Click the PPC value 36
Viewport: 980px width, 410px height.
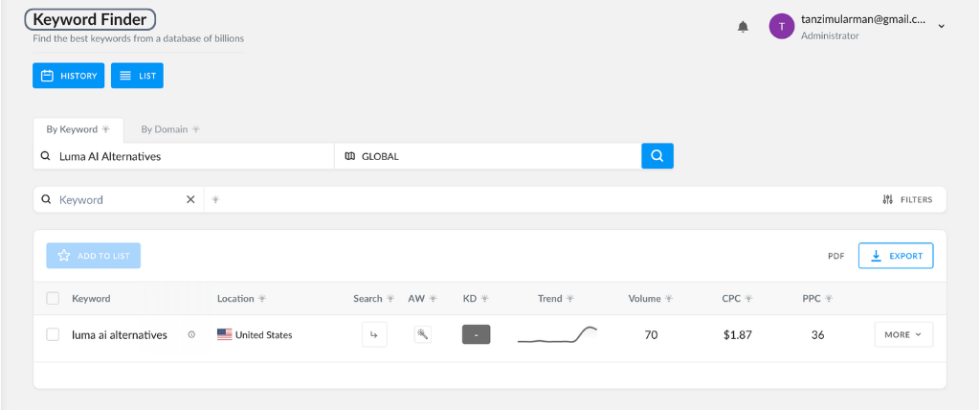(817, 335)
